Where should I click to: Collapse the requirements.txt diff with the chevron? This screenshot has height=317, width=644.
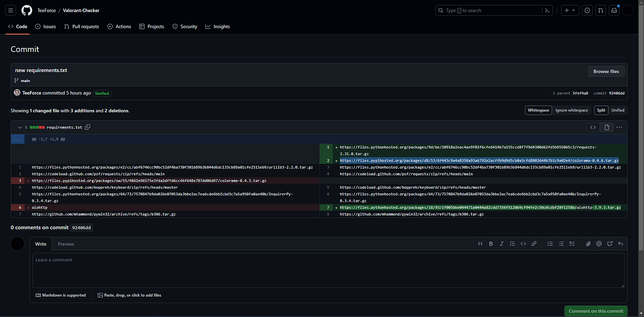[x=19, y=127]
